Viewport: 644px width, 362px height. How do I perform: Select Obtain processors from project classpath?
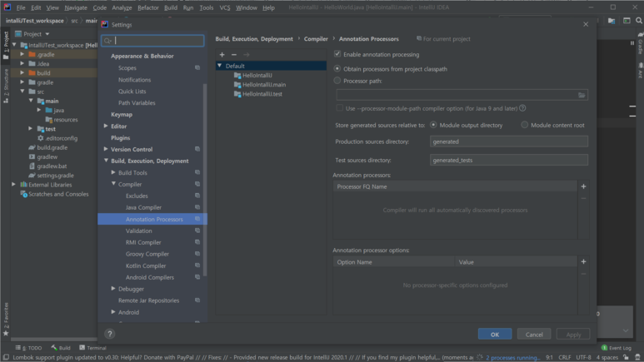337,69
